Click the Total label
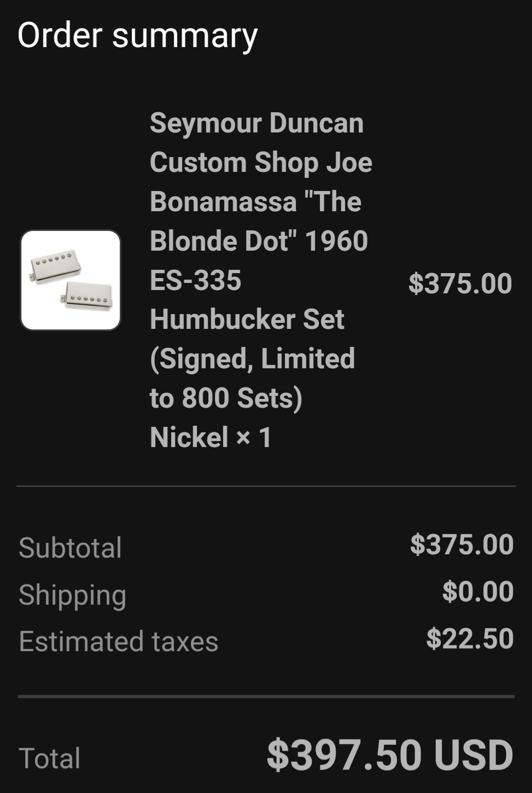This screenshot has height=793, width=532. [50, 759]
